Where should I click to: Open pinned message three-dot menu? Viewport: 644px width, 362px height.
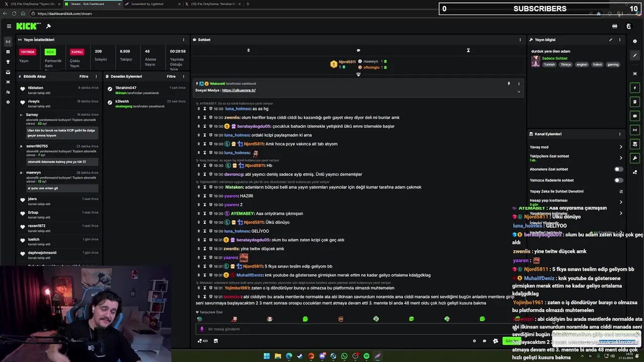[x=519, y=84]
